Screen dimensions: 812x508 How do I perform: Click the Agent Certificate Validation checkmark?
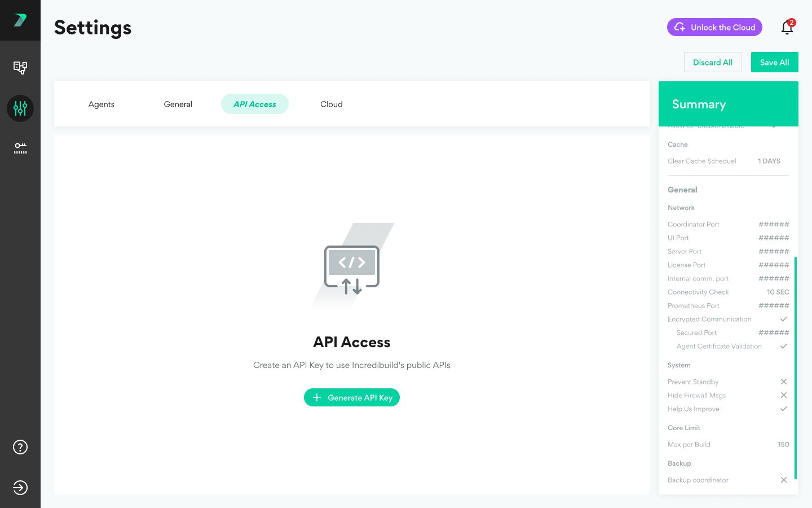[x=784, y=346]
